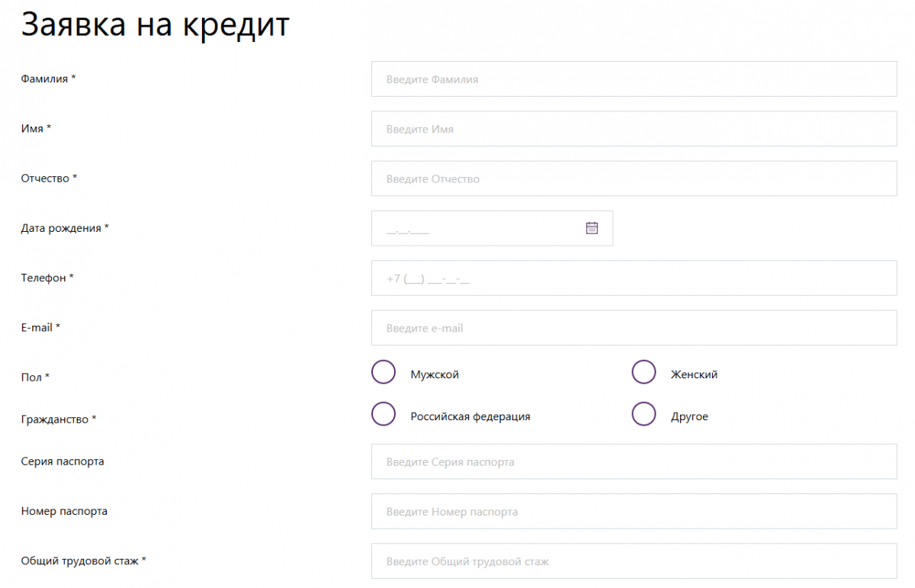Choose Другое citizenship radio button

644,414
